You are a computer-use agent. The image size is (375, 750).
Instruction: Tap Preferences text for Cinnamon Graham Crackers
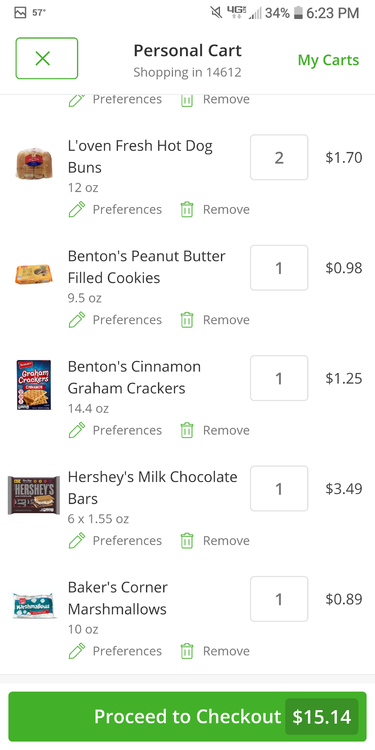127,430
